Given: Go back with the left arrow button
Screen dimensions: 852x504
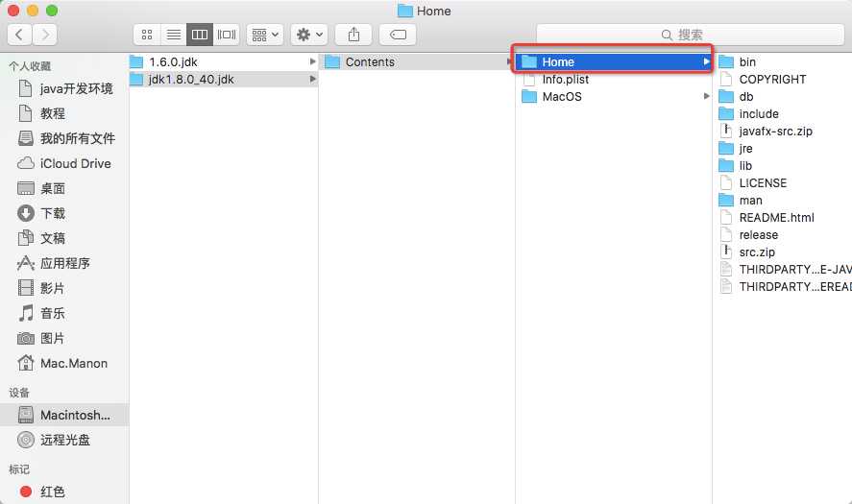Looking at the screenshot, I should point(19,35).
